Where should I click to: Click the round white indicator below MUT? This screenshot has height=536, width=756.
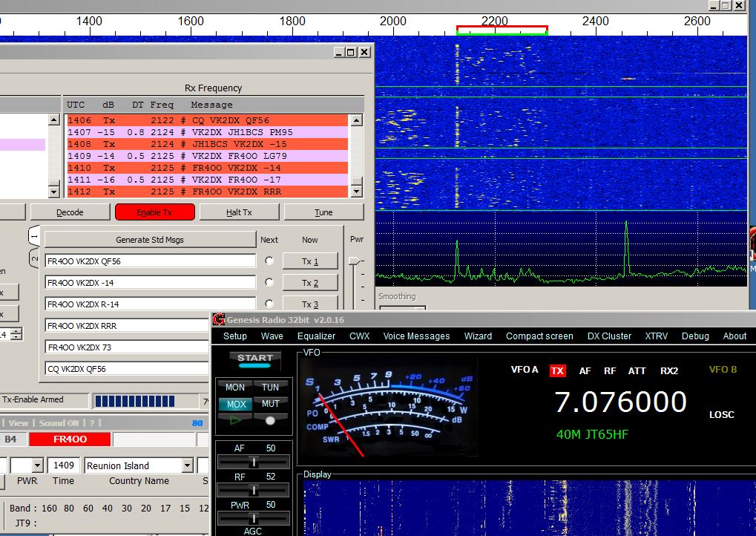click(271, 420)
